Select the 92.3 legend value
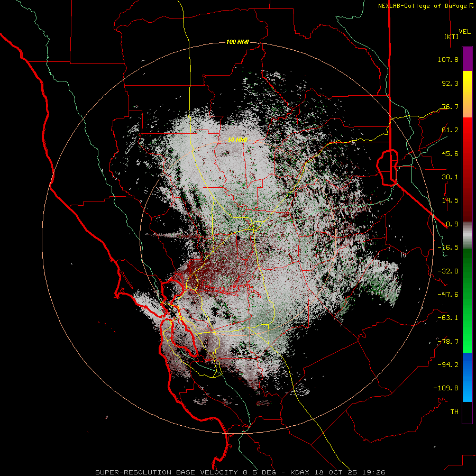 click(x=450, y=83)
